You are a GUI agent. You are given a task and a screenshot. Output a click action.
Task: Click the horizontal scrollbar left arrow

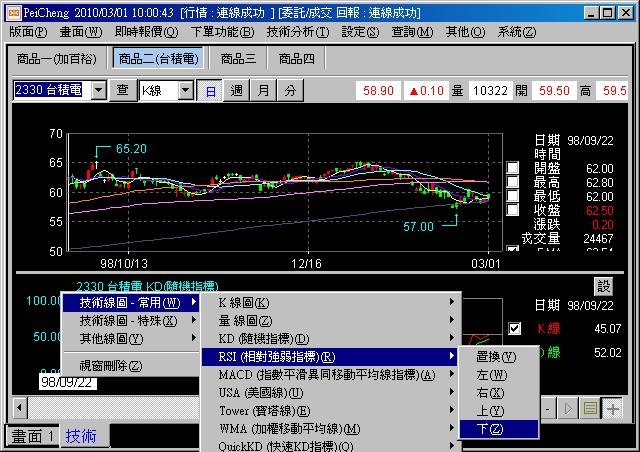pos(21,409)
